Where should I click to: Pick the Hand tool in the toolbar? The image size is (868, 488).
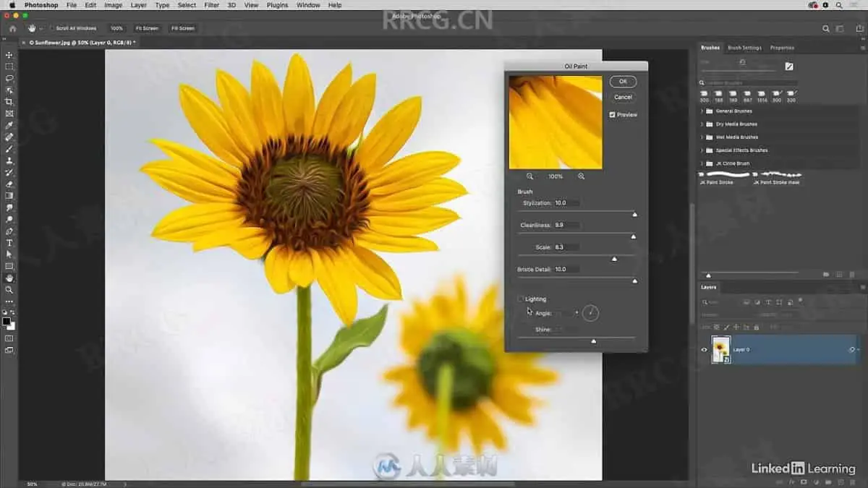tap(9, 278)
